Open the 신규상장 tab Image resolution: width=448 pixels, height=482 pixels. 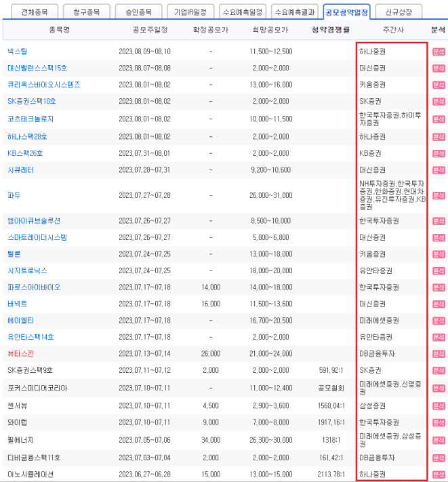(x=399, y=12)
